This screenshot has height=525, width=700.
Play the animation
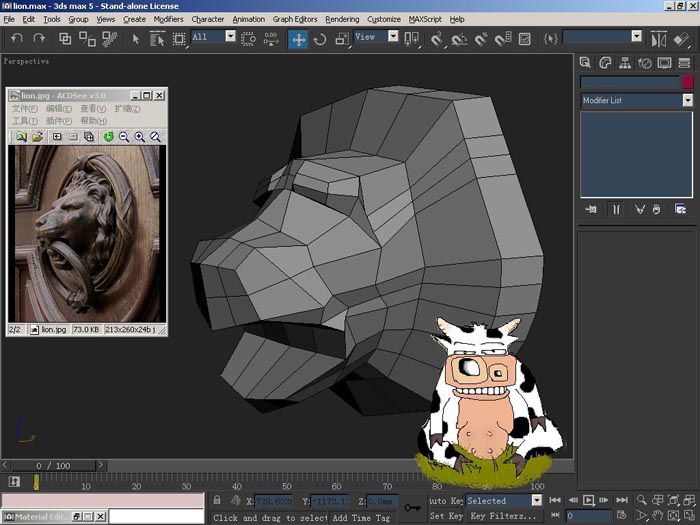click(588, 500)
